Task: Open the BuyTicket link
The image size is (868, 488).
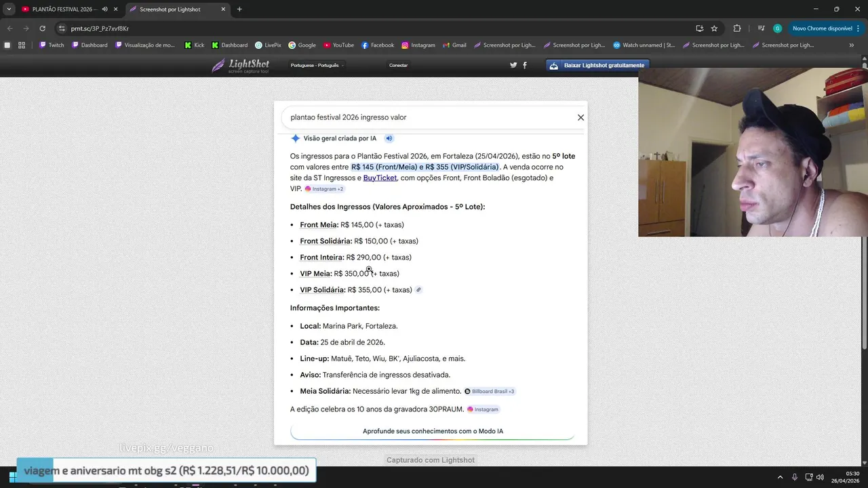Action: tap(380, 178)
